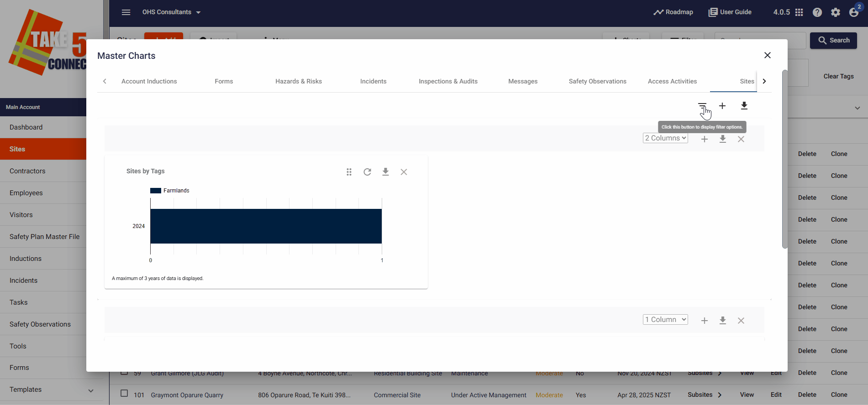Switch to the Inspections & Audits tab
868x405 pixels.
click(448, 81)
